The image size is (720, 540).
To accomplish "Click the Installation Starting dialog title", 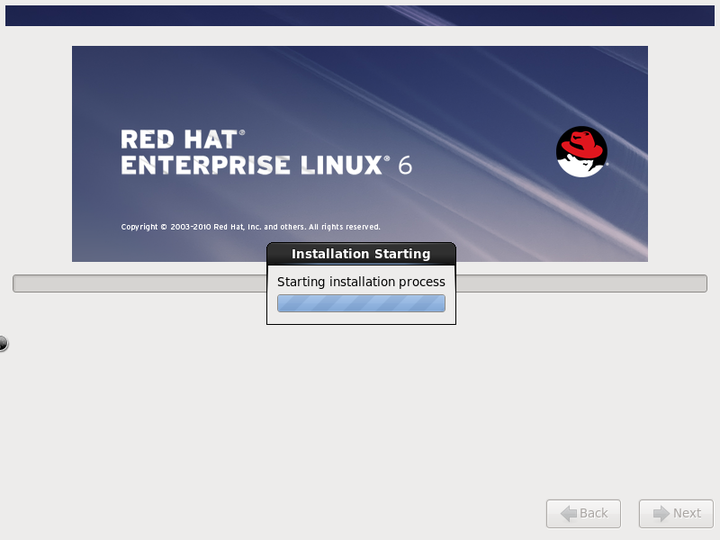I will point(361,254).
